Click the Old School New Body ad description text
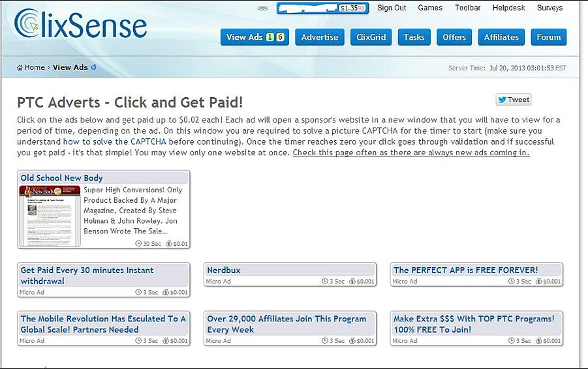The width and height of the screenshot is (588, 369). (x=132, y=211)
